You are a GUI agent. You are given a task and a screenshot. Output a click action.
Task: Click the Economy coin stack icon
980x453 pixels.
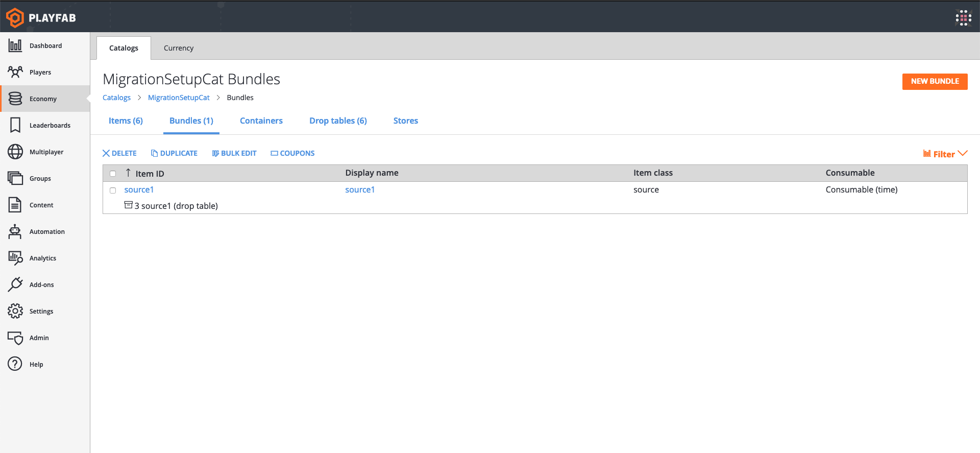pyautogui.click(x=15, y=99)
